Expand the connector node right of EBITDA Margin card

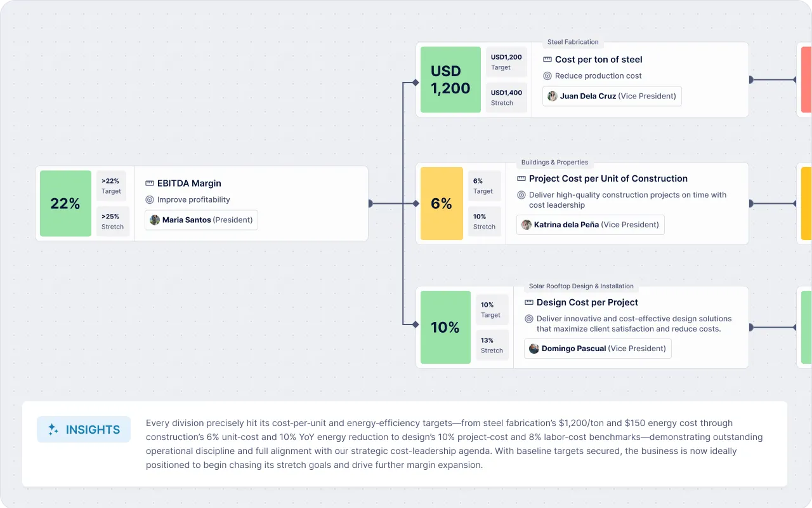pos(370,204)
